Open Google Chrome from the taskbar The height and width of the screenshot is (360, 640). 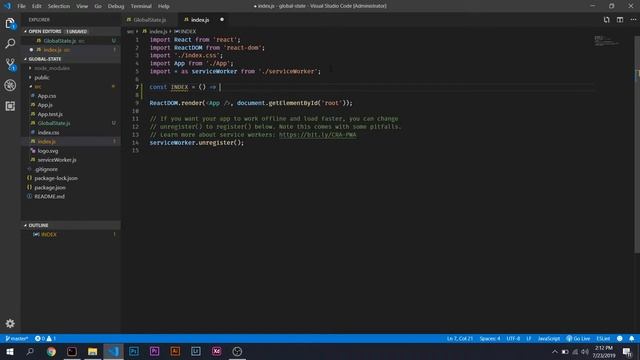click(51, 351)
